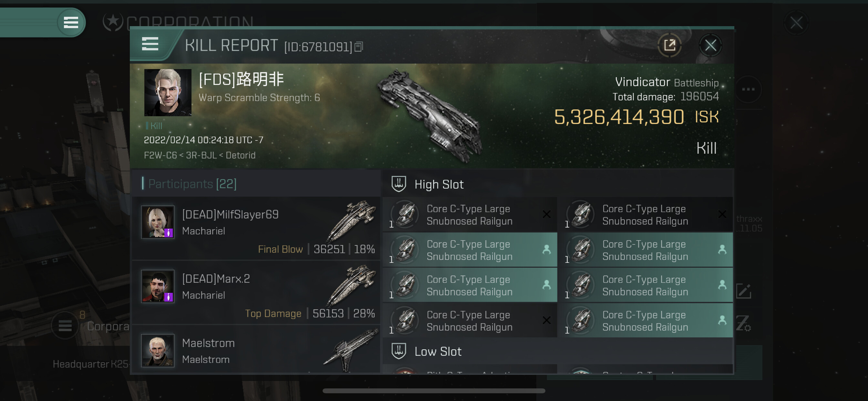Copy the kill report ID icon
The image size is (868, 401).
(358, 47)
